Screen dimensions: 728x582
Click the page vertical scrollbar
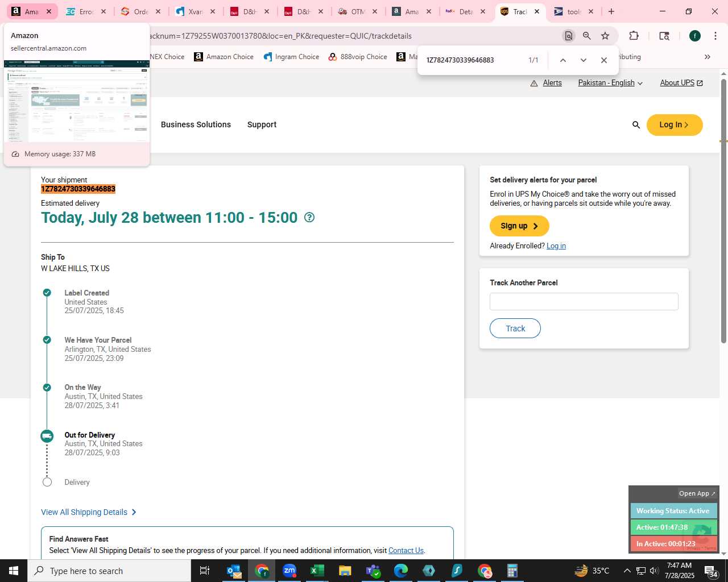pos(723,210)
